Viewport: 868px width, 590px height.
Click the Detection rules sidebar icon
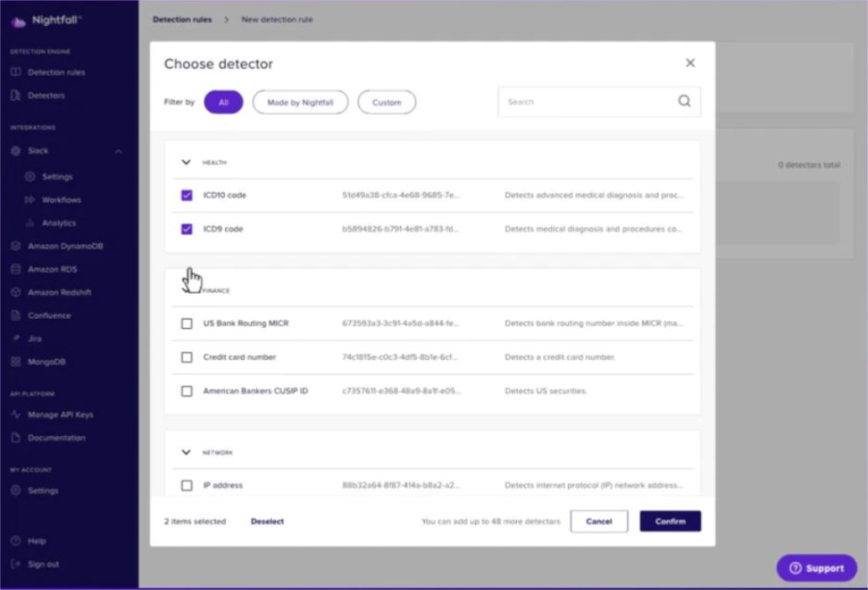[x=16, y=72]
